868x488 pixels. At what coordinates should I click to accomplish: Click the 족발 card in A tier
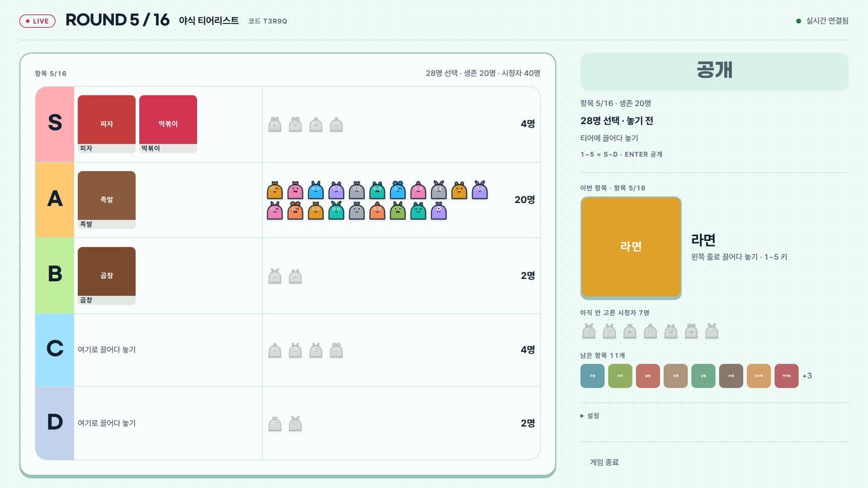click(x=107, y=200)
